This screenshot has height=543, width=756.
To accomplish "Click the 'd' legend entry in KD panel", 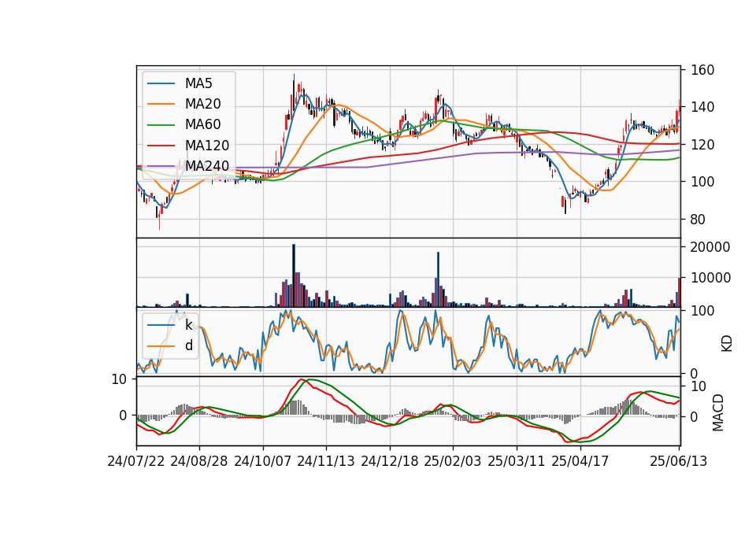I will (x=188, y=345).
